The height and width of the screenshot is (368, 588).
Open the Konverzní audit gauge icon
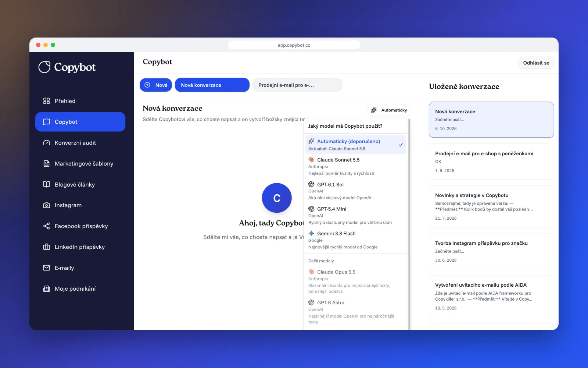[x=46, y=143]
